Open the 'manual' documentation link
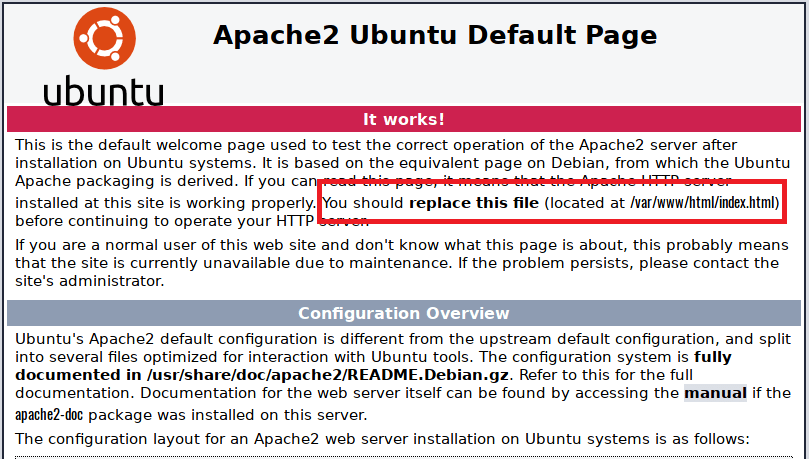 (x=715, y=393)
